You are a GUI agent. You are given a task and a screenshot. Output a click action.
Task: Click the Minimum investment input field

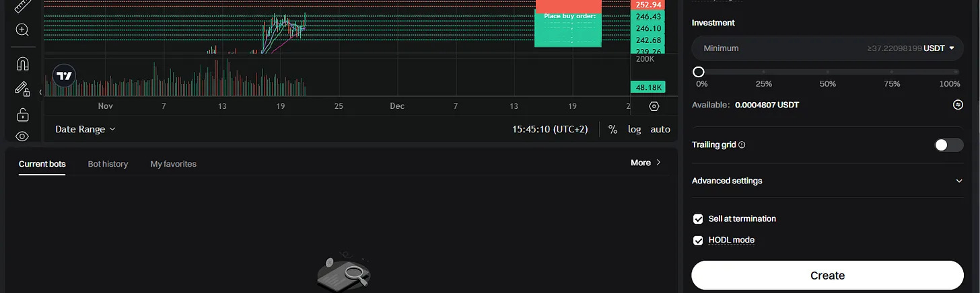(x=827, y=48)
